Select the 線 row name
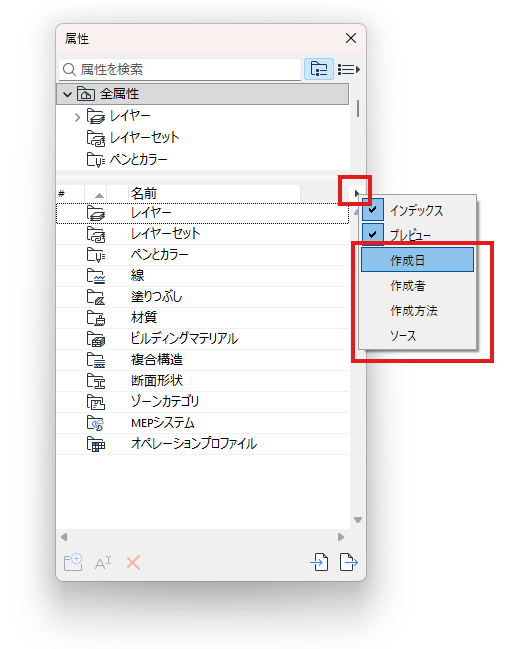Viewport: 507px width, 649px height. (x=137, y=276)
